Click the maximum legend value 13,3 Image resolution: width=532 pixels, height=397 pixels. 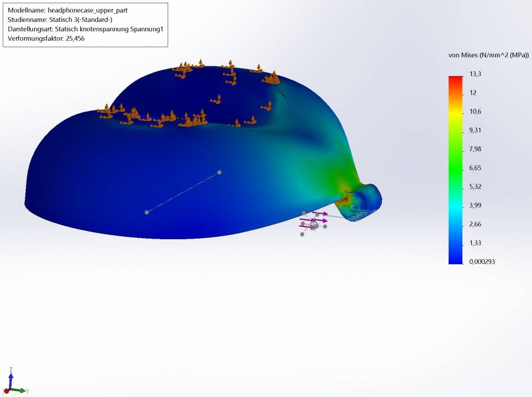tap(474, 74)
